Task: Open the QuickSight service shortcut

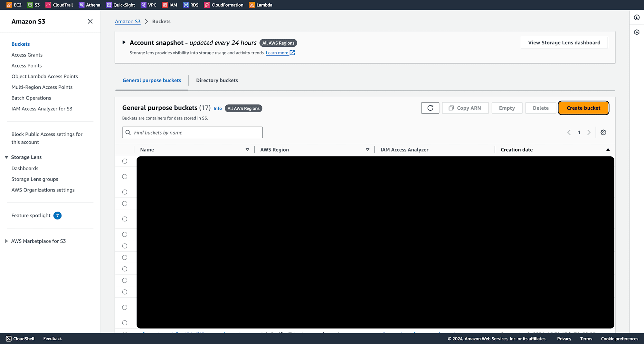Action: [121, 5]
